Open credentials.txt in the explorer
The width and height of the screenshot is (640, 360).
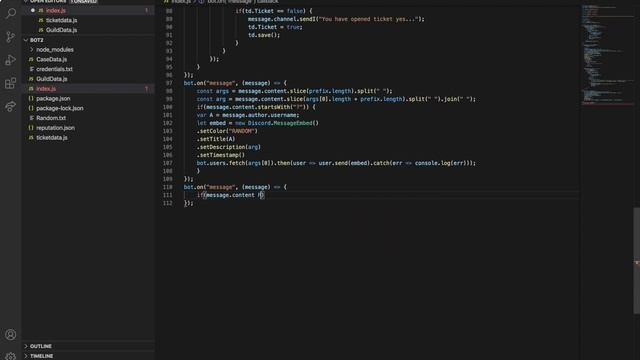54,69
